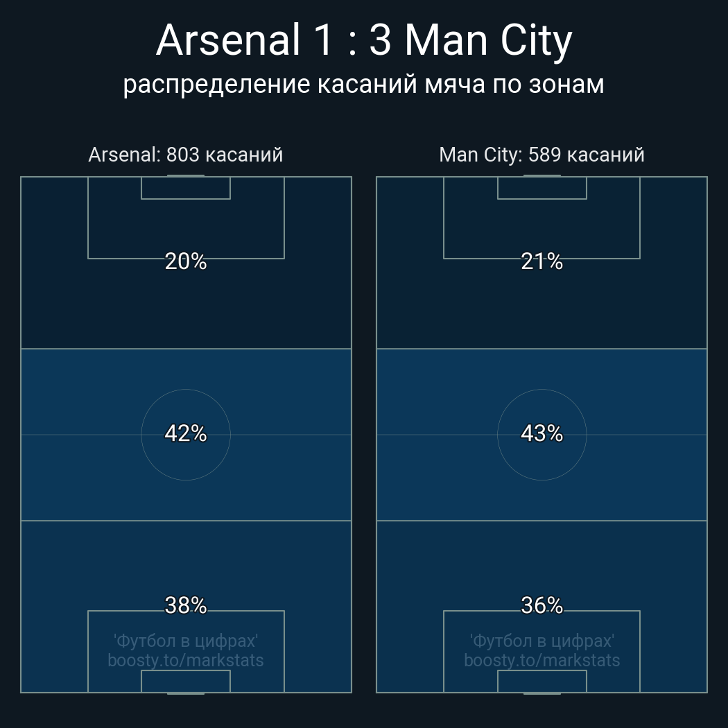This screenshot has height=728, width=728.
Task: Click Man City's 21% attacking third label
Action: [541, 261]
